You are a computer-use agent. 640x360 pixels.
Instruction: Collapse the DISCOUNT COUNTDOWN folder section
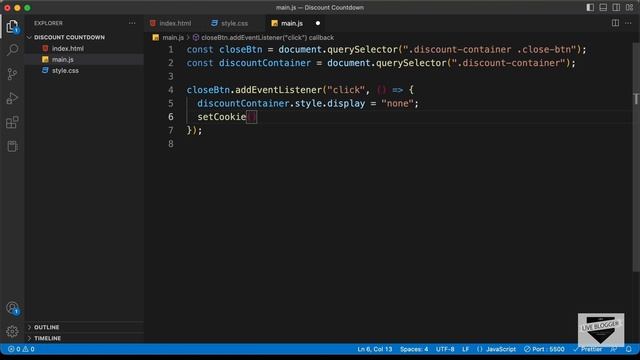click(69, 37)
